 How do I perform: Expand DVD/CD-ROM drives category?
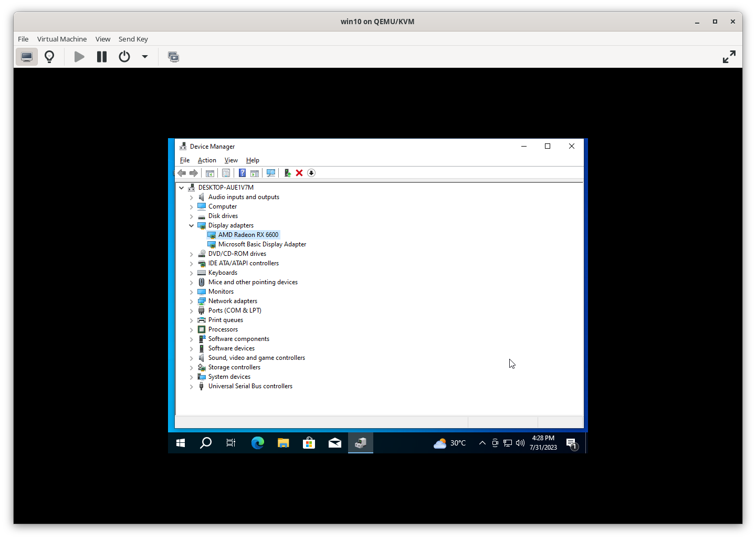192,254
